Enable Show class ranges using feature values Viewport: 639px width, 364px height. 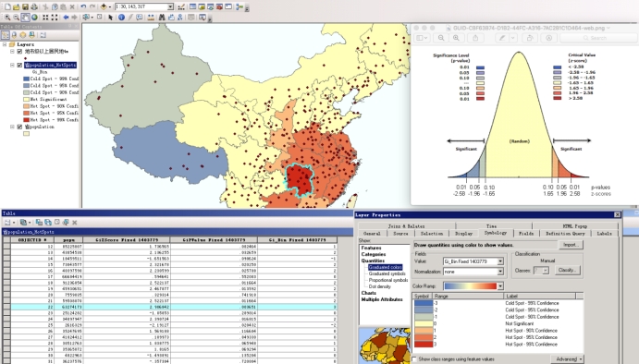[414, 359]
